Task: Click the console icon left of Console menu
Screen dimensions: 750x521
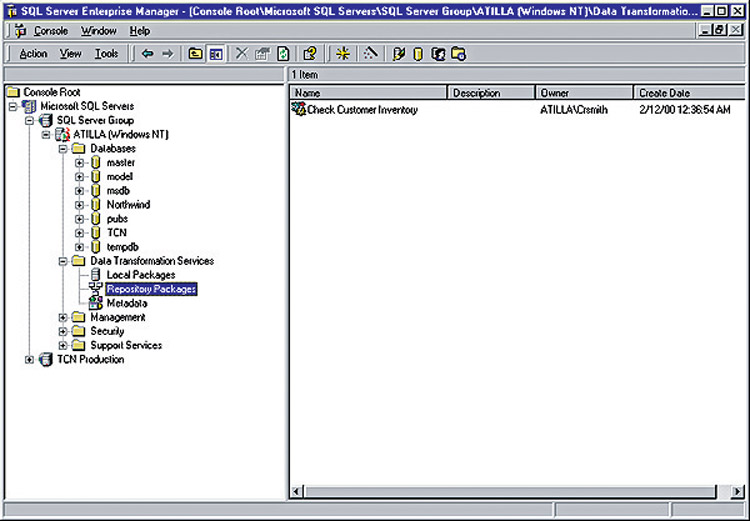Action: point(21,31)
